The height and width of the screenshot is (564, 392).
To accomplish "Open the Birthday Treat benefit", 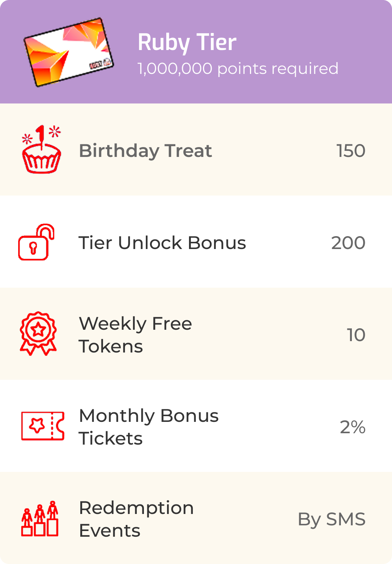I will tap(145, 150).
